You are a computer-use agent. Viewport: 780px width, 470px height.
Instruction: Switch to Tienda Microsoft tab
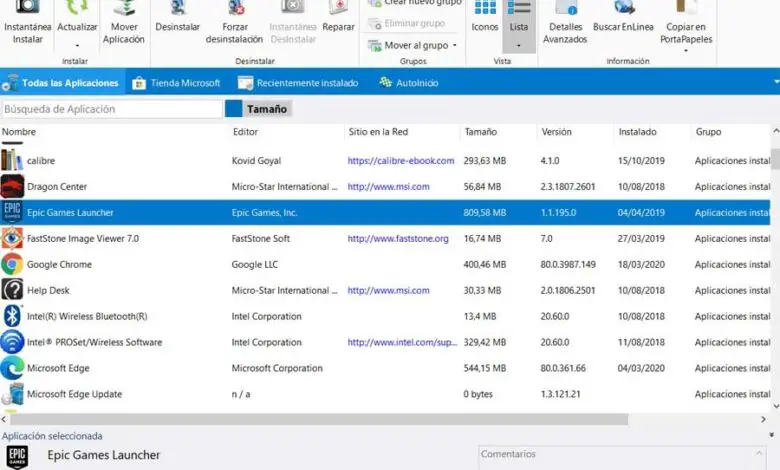(x=176, y=83)
